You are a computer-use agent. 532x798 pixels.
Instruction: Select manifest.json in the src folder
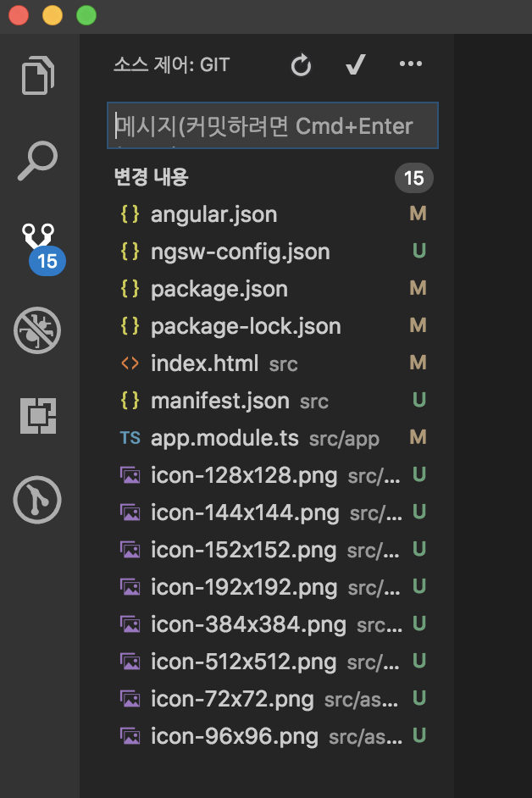pos(220,401)
